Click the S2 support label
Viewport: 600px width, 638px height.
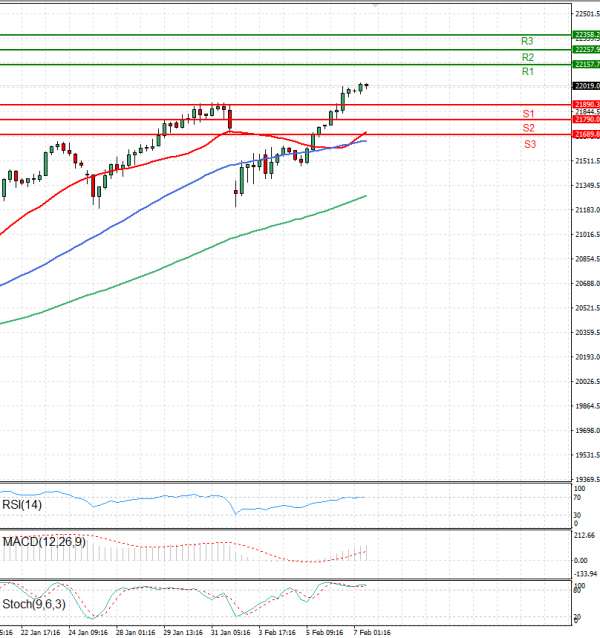[x=528, y=129]
